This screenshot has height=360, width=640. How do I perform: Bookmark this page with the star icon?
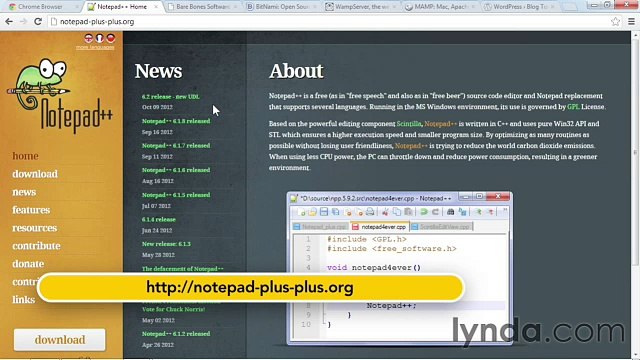pyautogui.click(x=616, y=22)
